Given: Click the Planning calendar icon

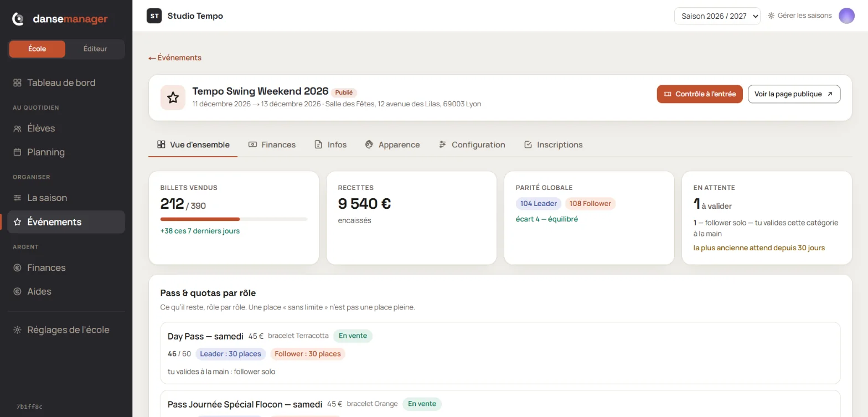Looking at the screenshot, I should click(17, 152).
